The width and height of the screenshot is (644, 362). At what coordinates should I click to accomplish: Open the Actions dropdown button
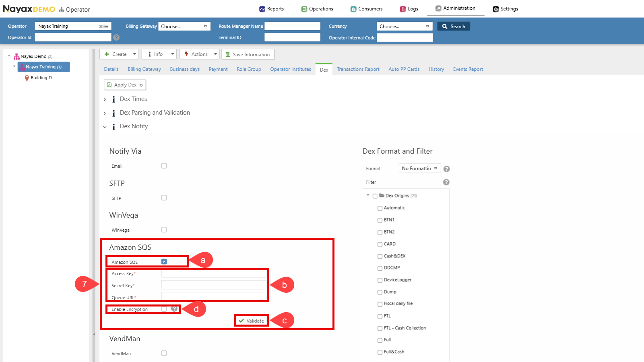point(200,54)
